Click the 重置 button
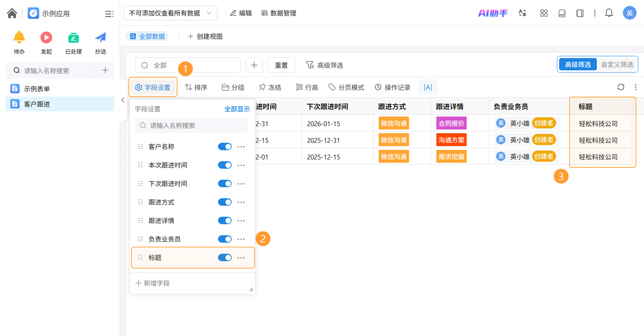 pos(281,65)
